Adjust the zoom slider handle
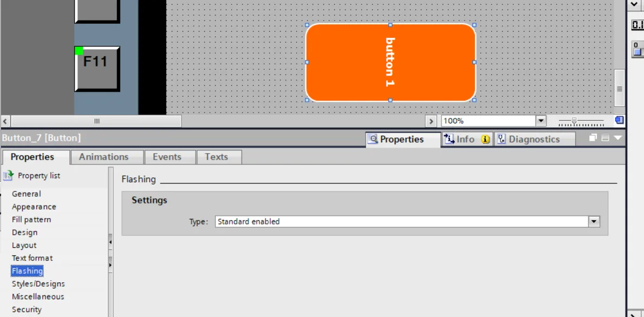 [x=574, y=121]
